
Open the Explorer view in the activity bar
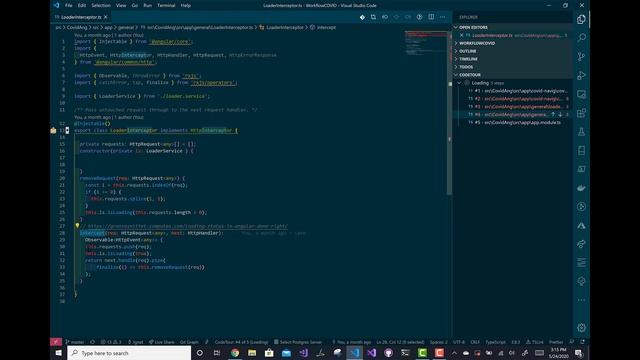click(581, 19)
